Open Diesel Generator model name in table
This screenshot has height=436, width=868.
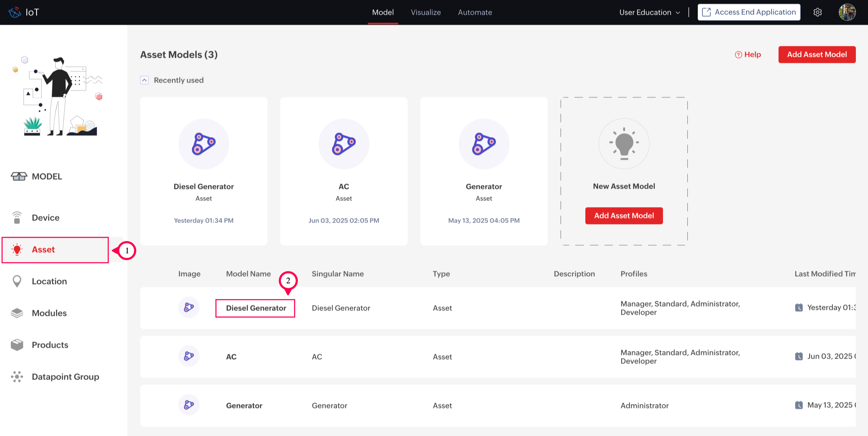[x=256, y=308]
